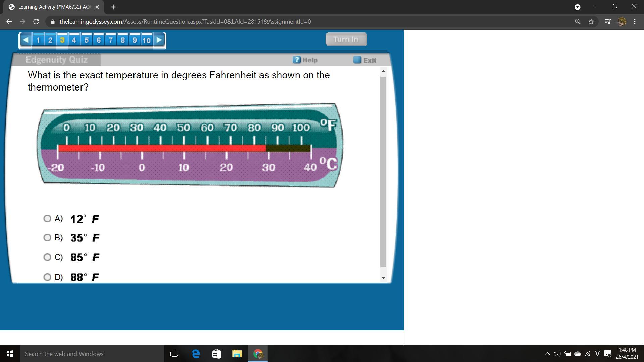Click the Exit quiz icon
The width and height of the screenshot is (644, 362).
tap(357, 60)
